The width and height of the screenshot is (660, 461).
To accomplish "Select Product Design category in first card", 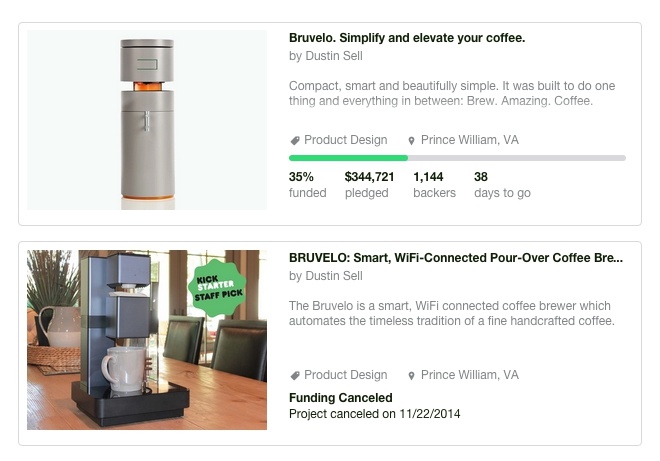I will (345, 140).
